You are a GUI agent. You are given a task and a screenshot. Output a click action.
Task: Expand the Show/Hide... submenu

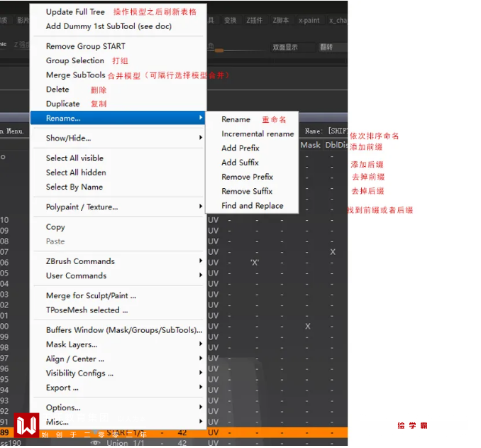click(x=118, y=138)
